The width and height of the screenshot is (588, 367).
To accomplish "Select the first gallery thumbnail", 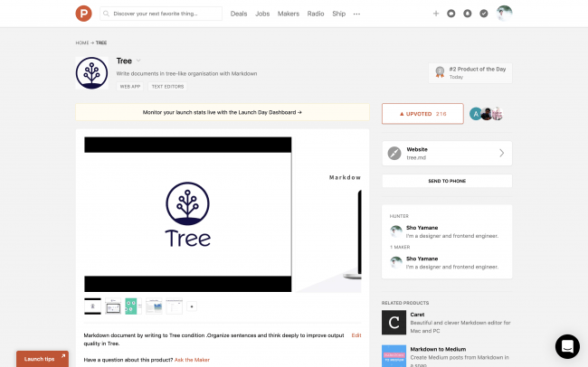I will (92, 306).
